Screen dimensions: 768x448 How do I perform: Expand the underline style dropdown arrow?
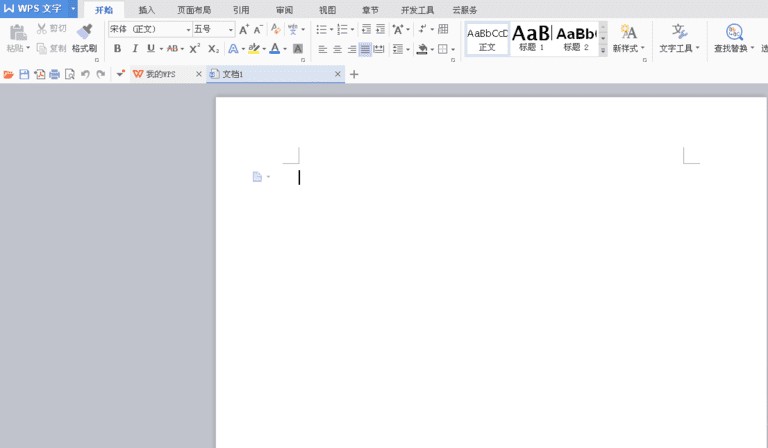161,49
